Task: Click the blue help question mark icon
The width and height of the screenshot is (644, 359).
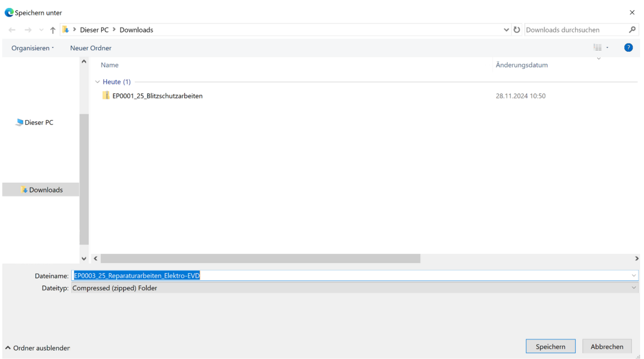Action: pos(628,48)
